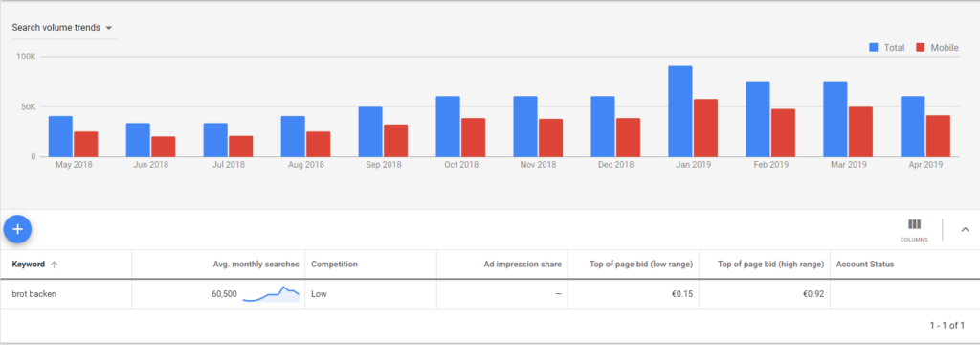This screenshot has width=980, height=345.
Task: Click the red Mobile bar for Apr 2019
Action: pos(938,136)
